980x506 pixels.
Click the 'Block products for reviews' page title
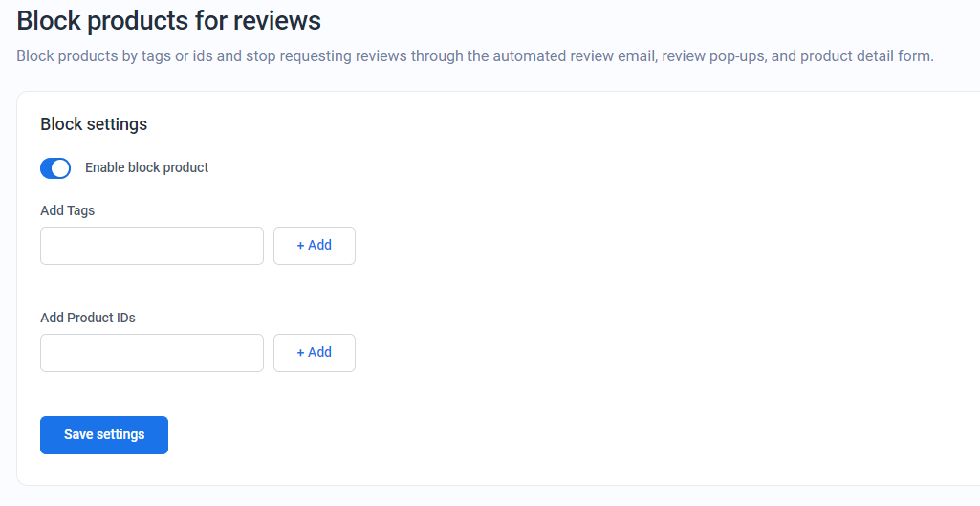click(168, 21)
